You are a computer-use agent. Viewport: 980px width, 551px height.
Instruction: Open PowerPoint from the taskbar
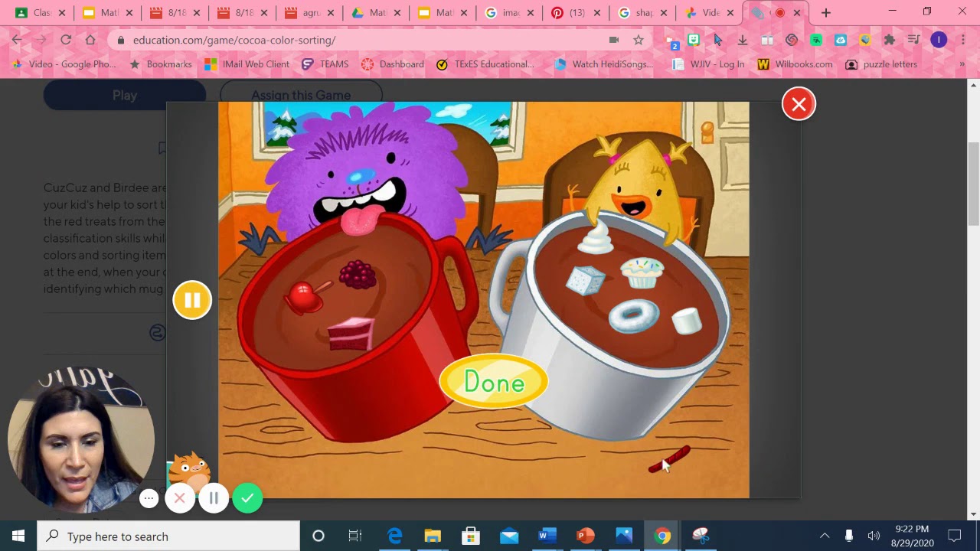[586, 536]
